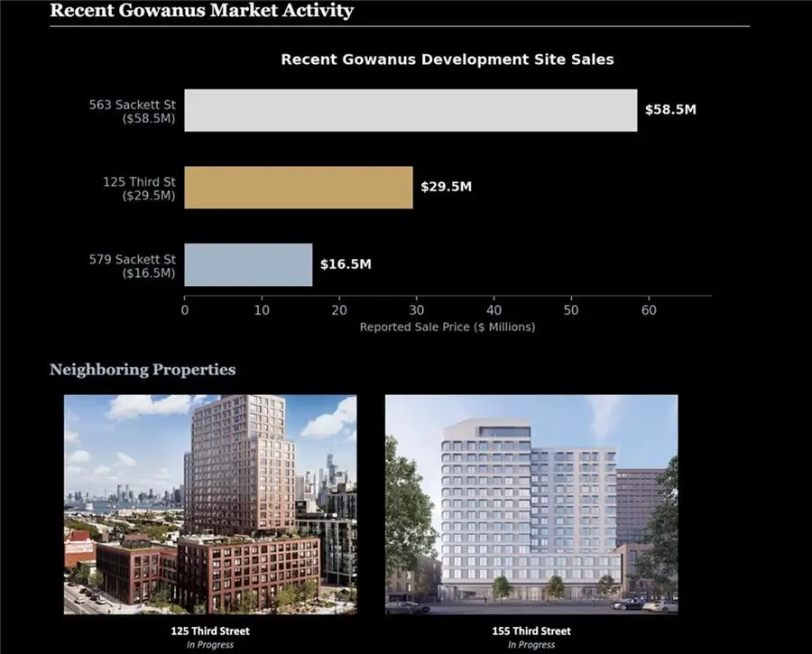
Task: Select the Recent Gowanus Development Site Sales title
Action: [448, 60]
